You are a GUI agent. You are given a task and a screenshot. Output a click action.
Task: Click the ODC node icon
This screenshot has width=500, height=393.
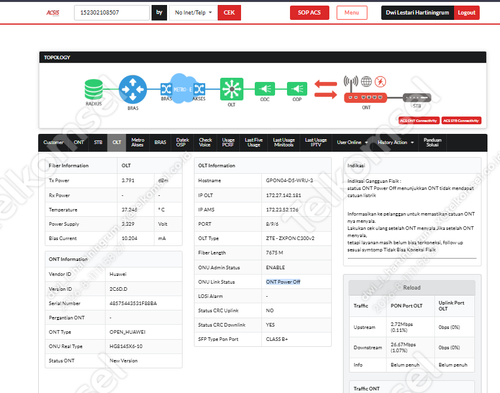click(x=265, y=89)
